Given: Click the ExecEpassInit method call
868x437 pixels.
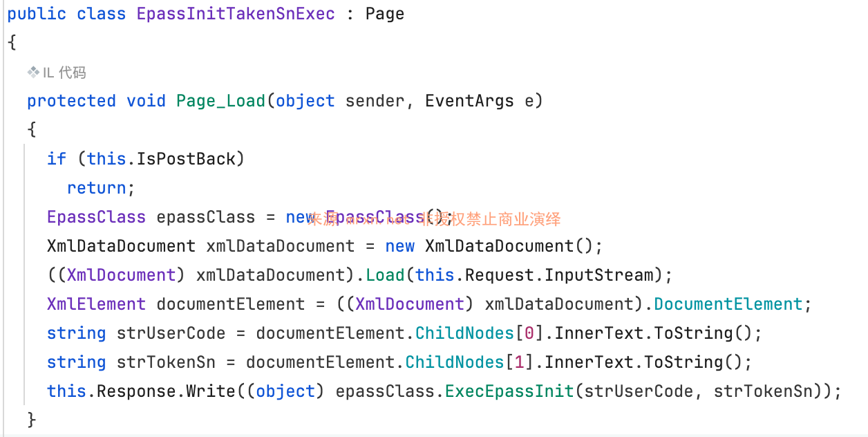Looking at the screenshot, I should (x=509, y=391).
